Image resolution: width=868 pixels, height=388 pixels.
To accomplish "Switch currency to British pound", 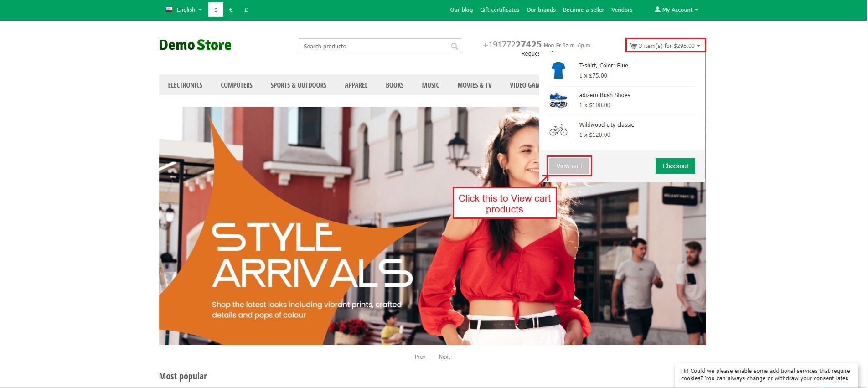I will [x=246, y=10].
